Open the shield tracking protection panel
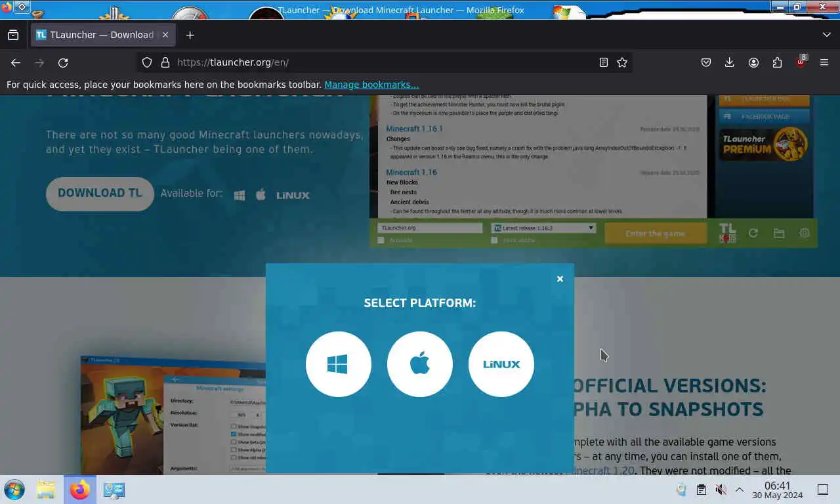This screenshot has width=840, height=504. pyautogui.click(x=147, y=62)
